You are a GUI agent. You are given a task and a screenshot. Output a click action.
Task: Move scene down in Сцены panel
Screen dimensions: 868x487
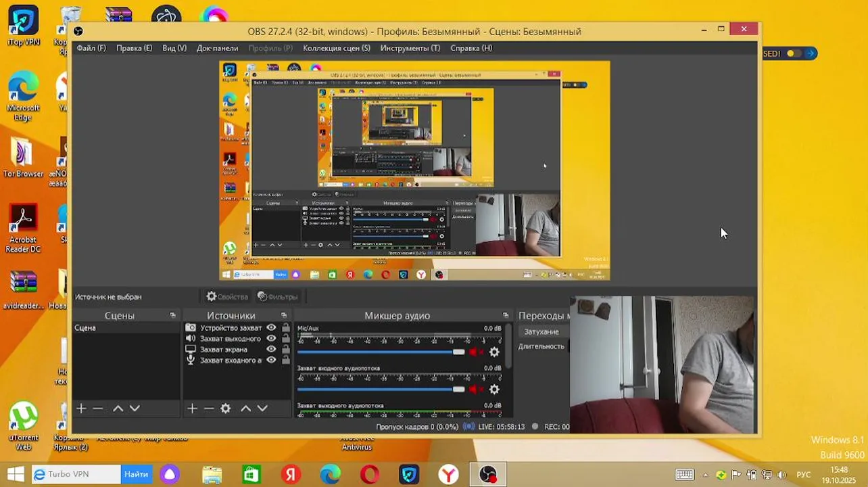pyautogui.click(x=135, y=409)
